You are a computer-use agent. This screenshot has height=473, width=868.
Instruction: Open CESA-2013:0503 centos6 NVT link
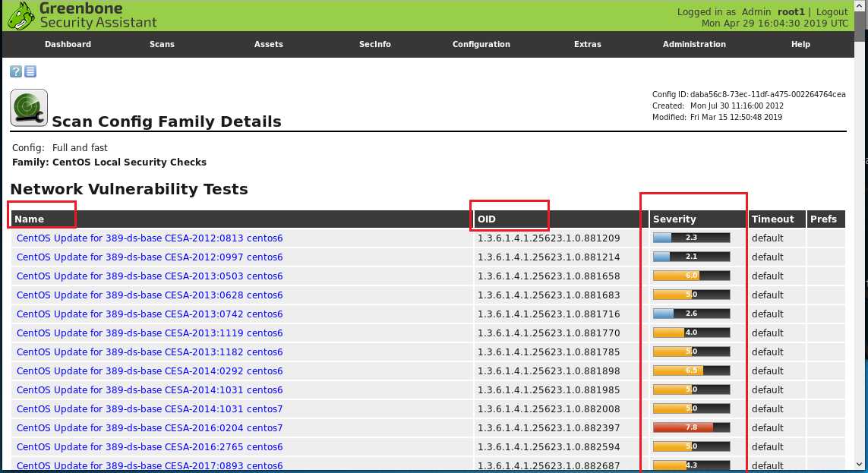150,276
